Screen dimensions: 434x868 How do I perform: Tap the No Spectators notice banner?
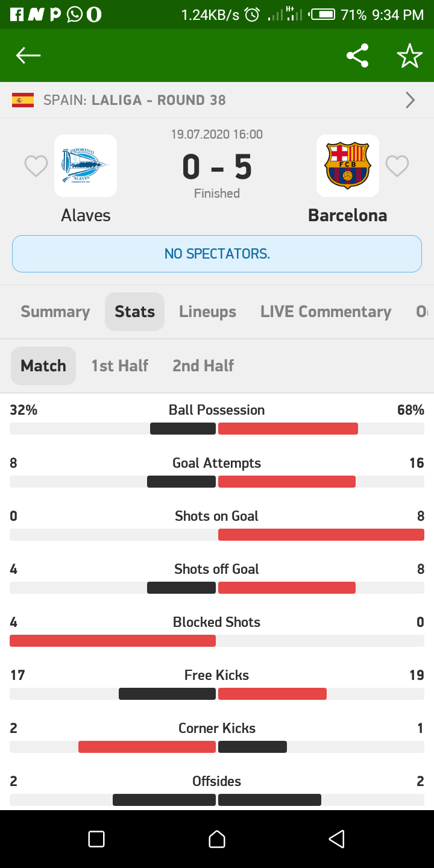click(217, 254)
